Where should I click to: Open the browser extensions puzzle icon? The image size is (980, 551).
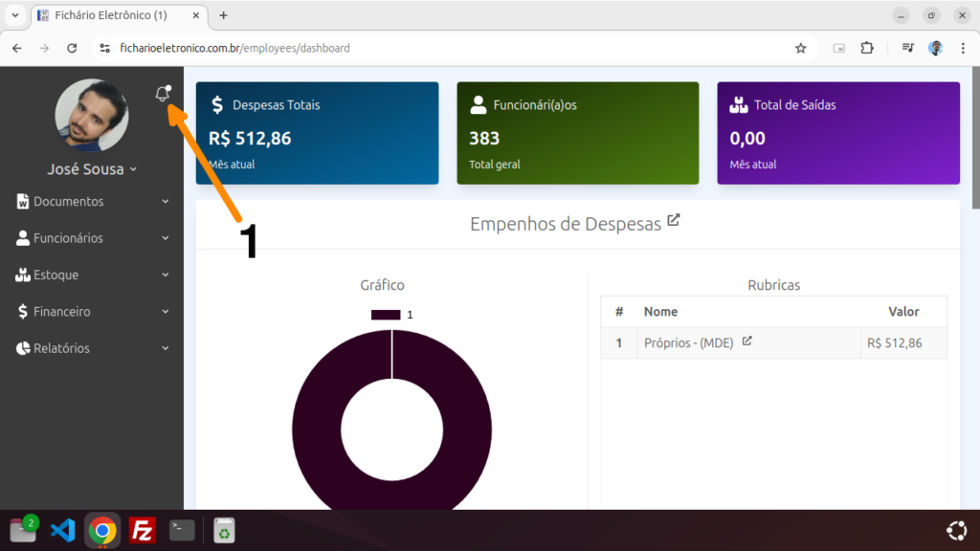pyautogui.click(x=867, y=48)
